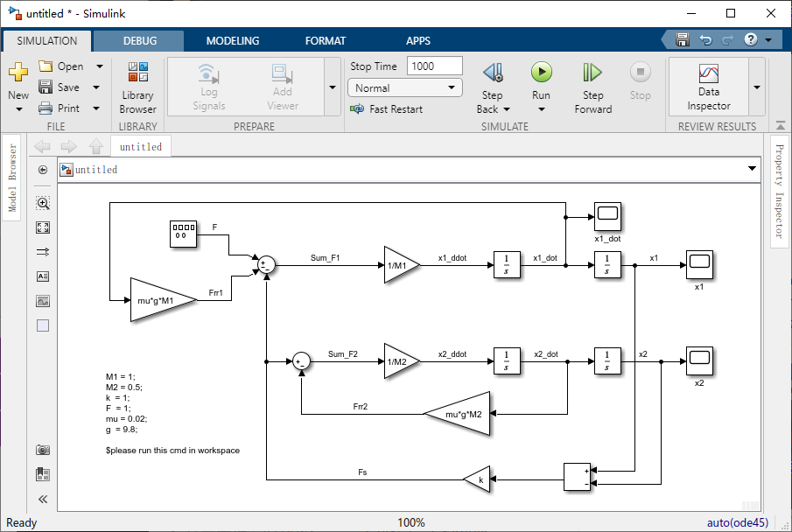
Task: Select the Image palette icon
Action: coord(43,301)
